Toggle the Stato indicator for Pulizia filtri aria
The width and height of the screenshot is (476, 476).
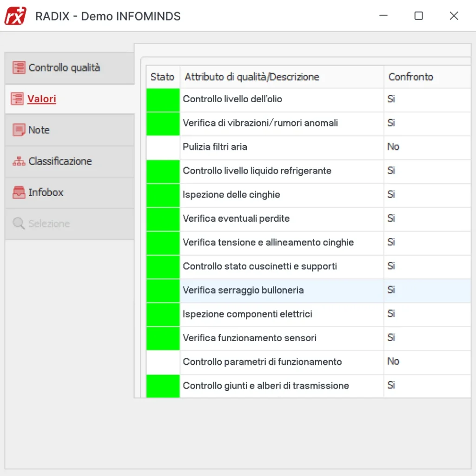point(162,147)
